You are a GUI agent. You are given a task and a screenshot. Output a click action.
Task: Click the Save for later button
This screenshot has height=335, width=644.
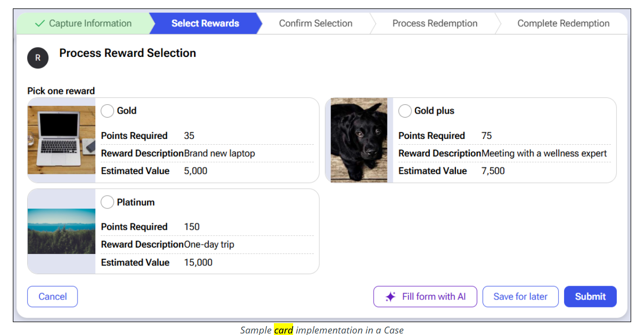point(520,296)
